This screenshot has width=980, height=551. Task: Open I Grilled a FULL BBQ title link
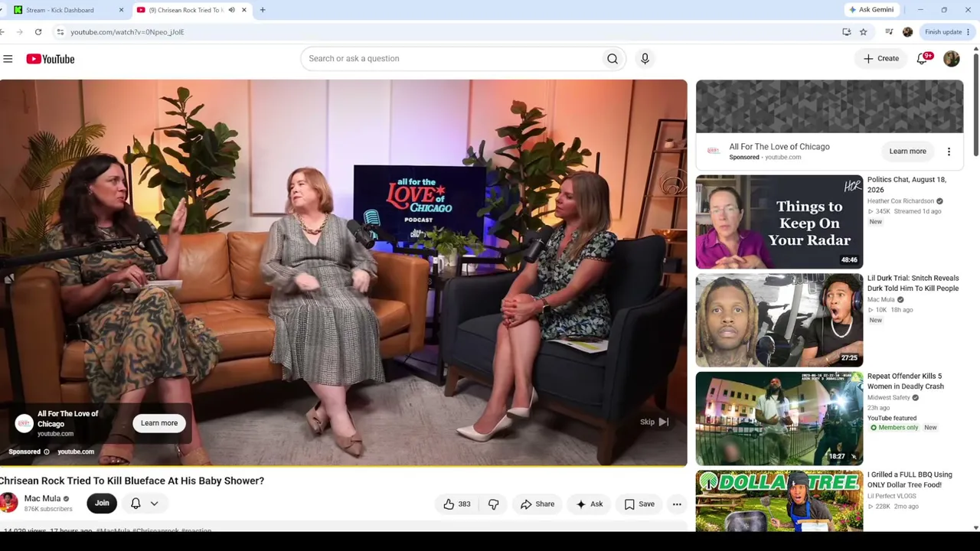[910, 480]
